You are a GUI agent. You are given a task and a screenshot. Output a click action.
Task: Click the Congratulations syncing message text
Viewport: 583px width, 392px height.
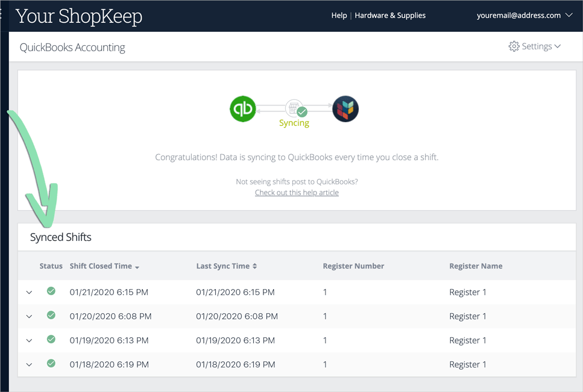(x=297, y=157)
